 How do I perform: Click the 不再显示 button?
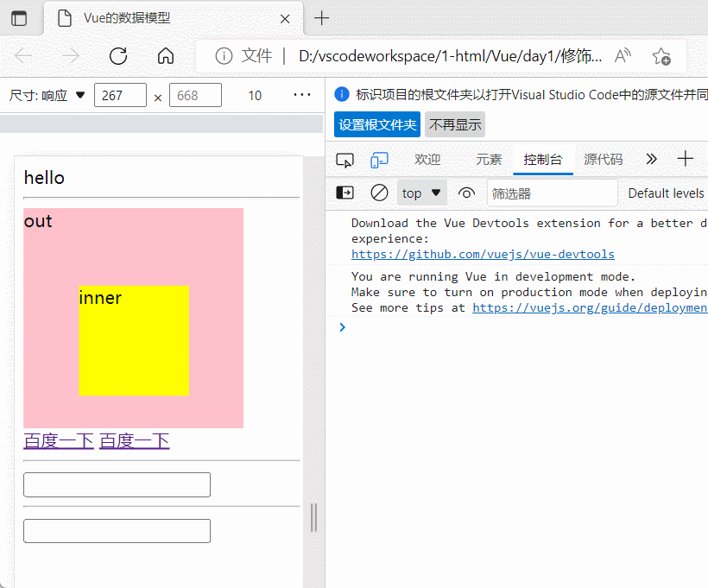[455, 124]
